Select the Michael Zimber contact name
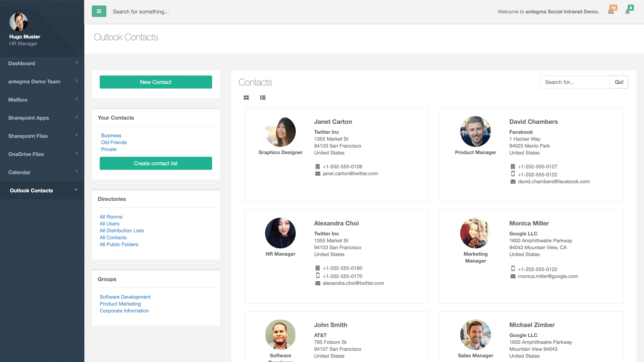Viewport: 644px width, 362px height. (532, 325)
